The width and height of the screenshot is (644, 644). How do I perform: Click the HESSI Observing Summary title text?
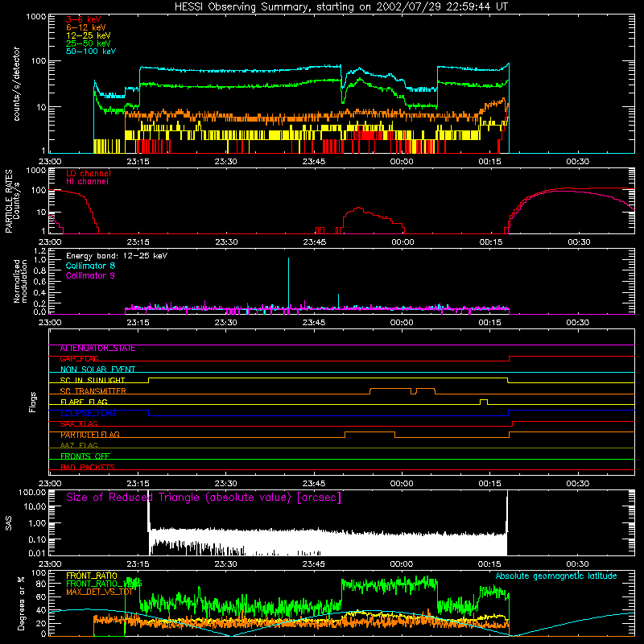(341, 6)
